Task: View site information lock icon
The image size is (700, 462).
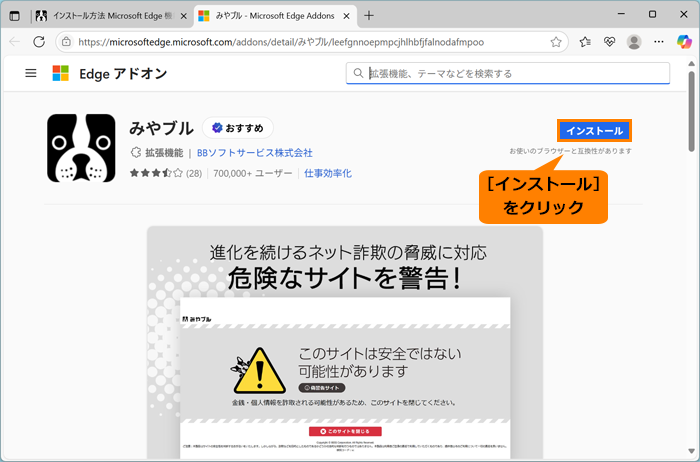Action: [67, 42]
